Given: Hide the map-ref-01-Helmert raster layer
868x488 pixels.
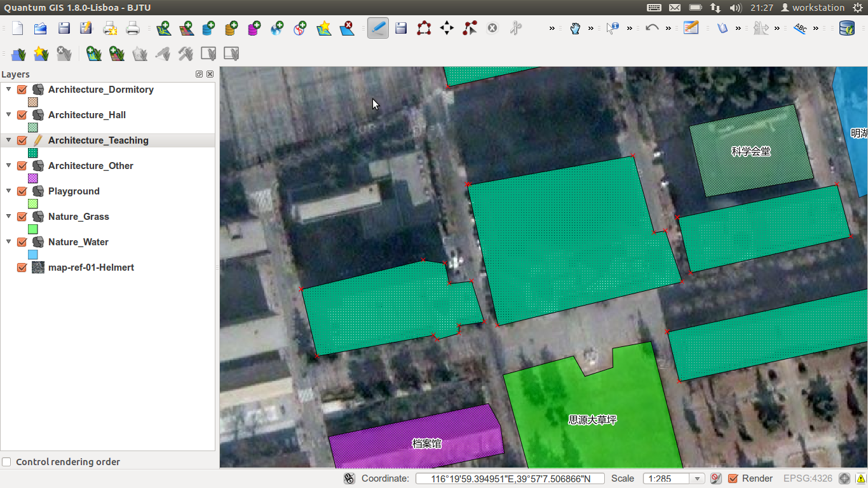Looking at the screenshot, I should coord(22,268).
